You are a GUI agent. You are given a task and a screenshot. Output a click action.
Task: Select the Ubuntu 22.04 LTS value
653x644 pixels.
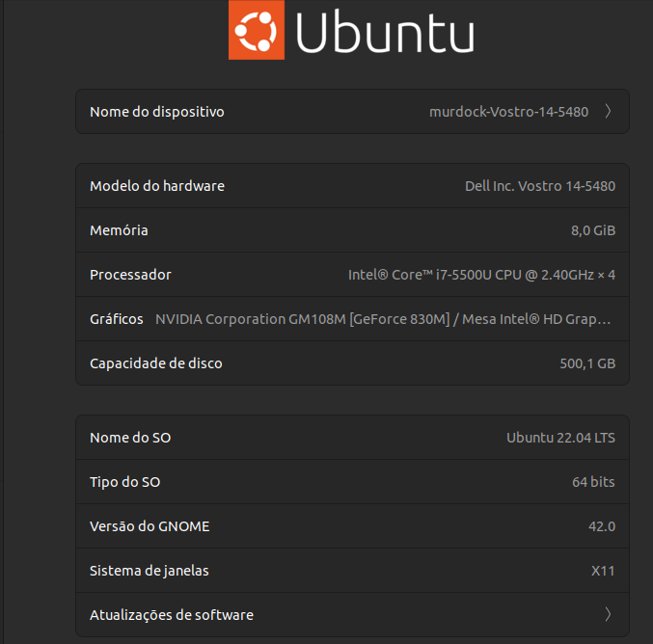[x=560, y=438]
